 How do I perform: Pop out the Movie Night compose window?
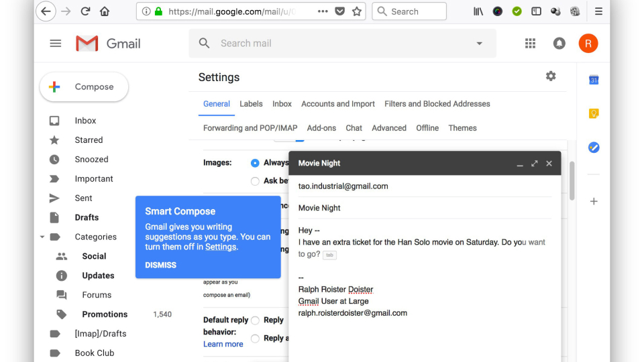pos(535,164)
